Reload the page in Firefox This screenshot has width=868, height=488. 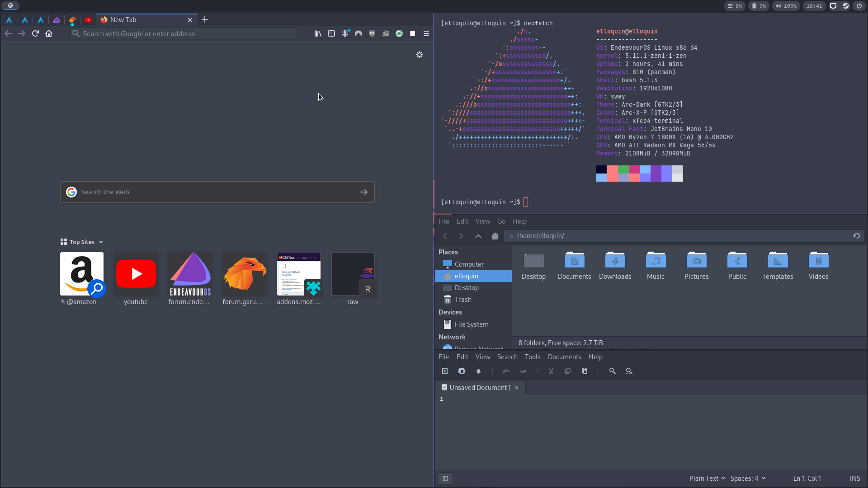click(35, 33)
